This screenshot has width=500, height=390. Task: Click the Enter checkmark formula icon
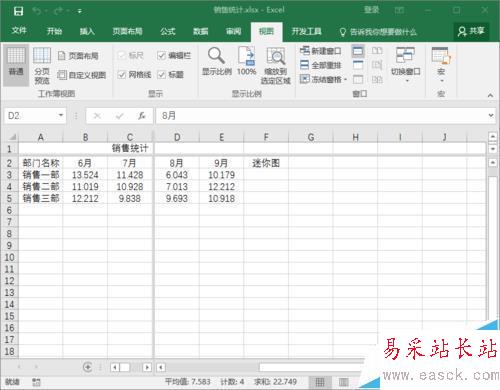coord(119,116)
